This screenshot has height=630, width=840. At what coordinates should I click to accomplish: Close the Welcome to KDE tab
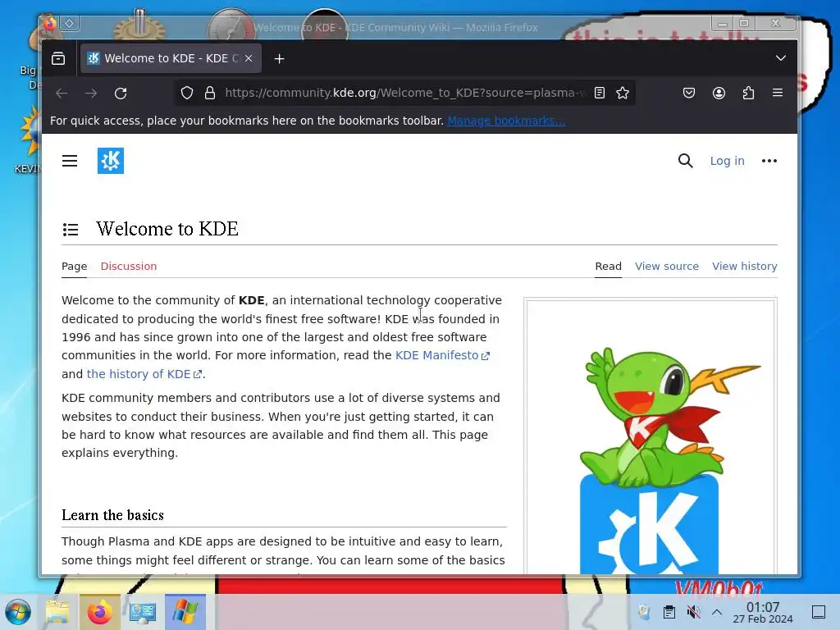tap(249, 58)
